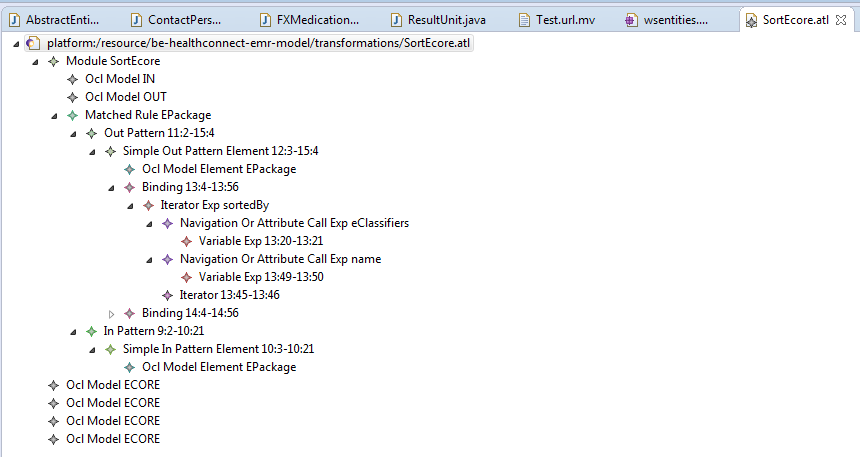The height and width of the screenshot is (457, 860).
Task: Collapse the platform resource root node
Action: [16, 43]
